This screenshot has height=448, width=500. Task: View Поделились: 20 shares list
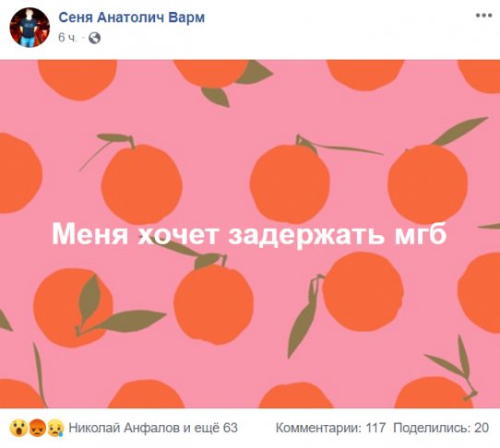441,428
